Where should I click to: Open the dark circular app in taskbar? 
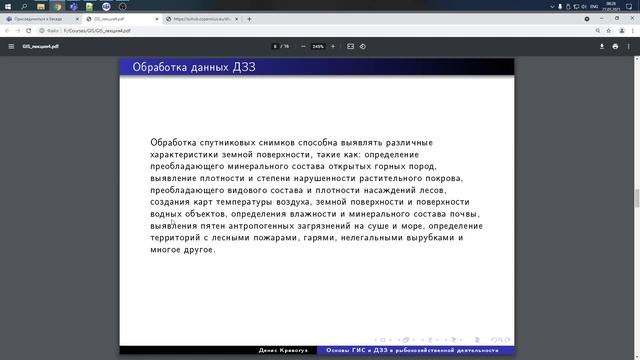pos(122,7)
